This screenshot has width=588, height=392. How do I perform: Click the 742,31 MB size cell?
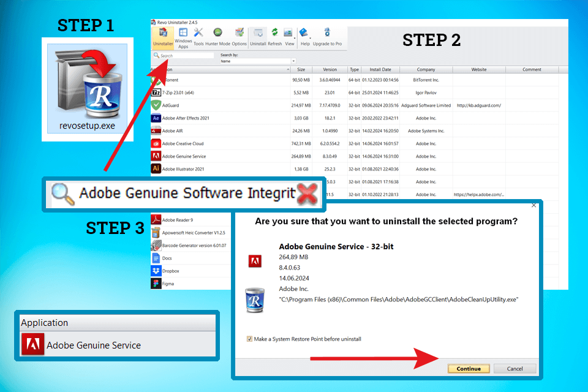(x=301, y=144)
